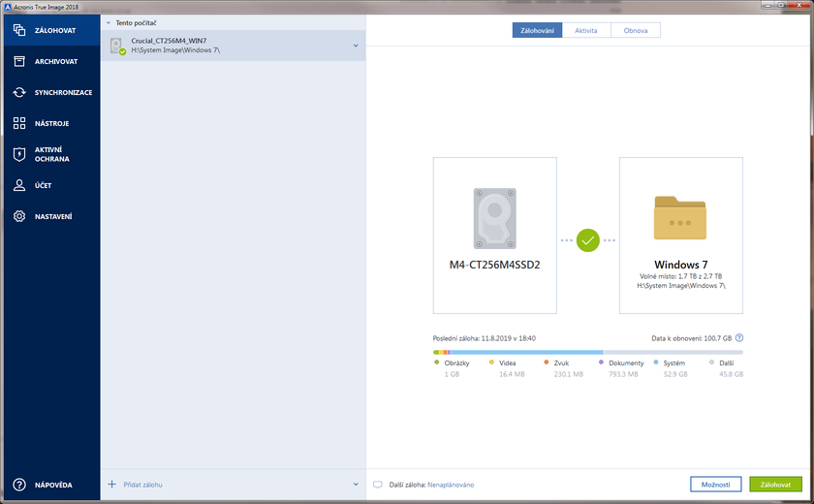Select the NÁSTROJE sidebar item
The width and height of the screenshot is (814, 504).
pos(52,123)
